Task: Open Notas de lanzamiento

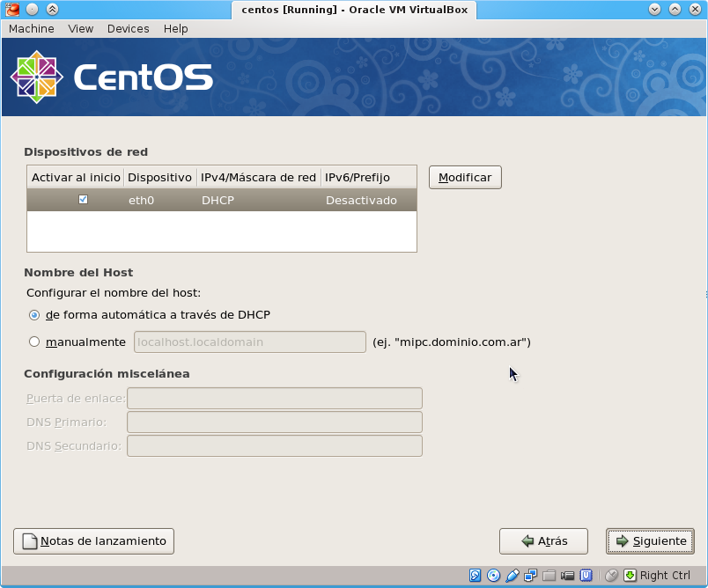Action: tap(94, 541)
